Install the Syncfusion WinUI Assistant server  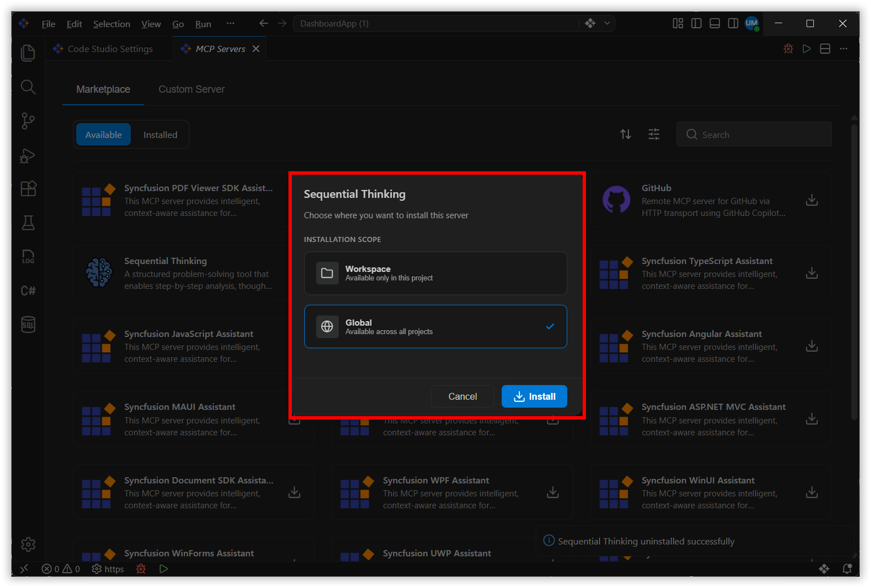tap(812, 492)
